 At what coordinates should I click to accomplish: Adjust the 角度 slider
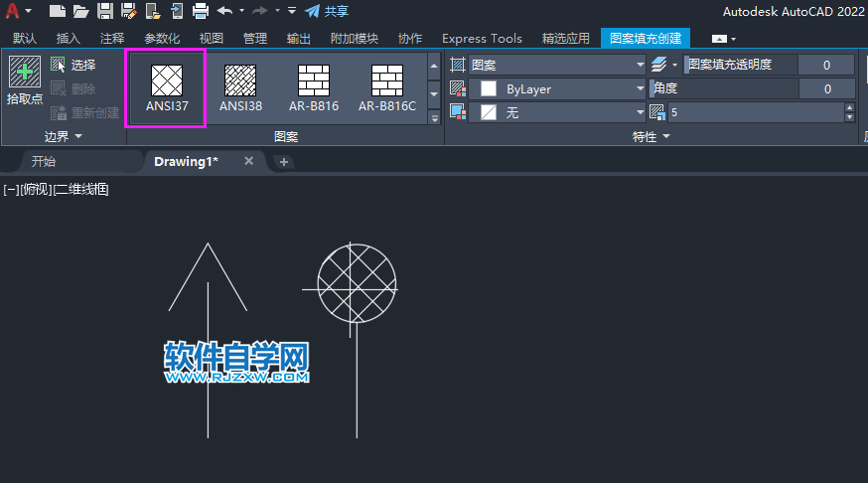tap(724, 88)
